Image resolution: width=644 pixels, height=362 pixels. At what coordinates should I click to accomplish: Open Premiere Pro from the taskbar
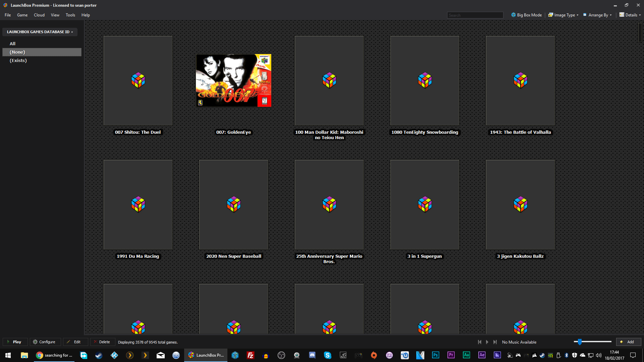click(451, 355)
